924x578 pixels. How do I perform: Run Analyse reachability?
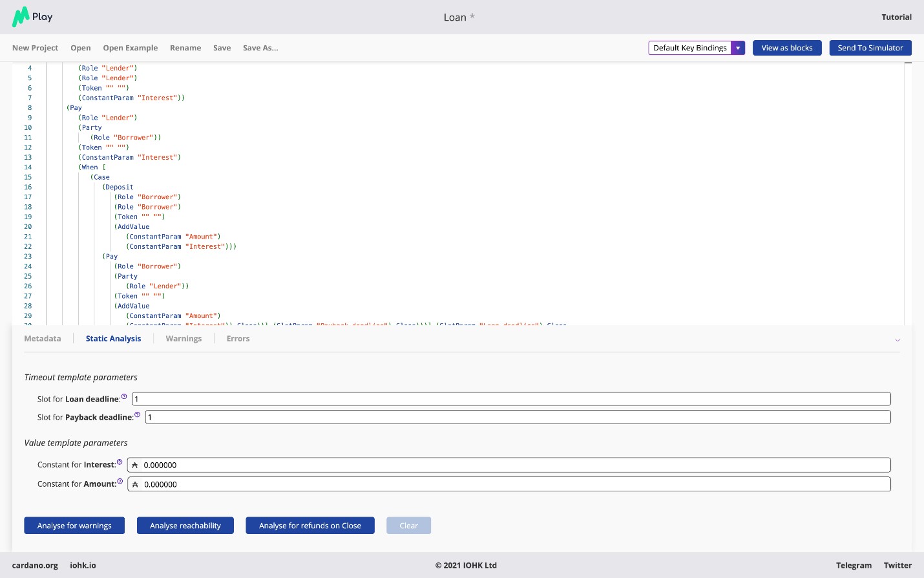(185, 526)
